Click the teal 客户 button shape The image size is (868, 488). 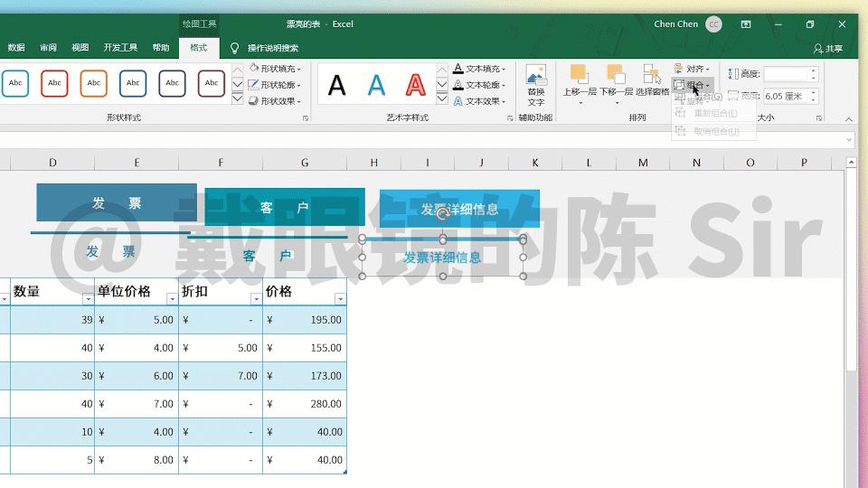(x=285, y=208)
